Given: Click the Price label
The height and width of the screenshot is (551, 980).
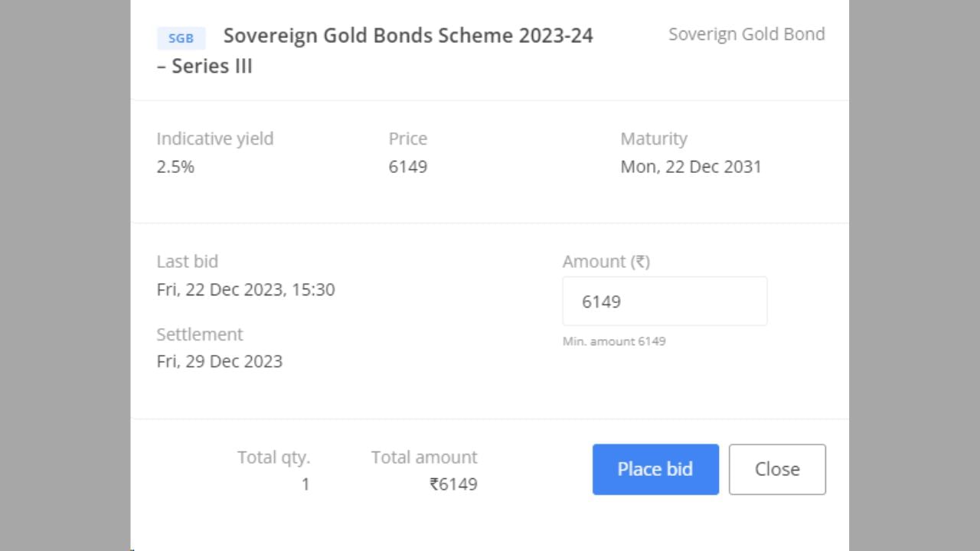Looking at the screenshot, I should pyautogui.click(x=408, y=139).
